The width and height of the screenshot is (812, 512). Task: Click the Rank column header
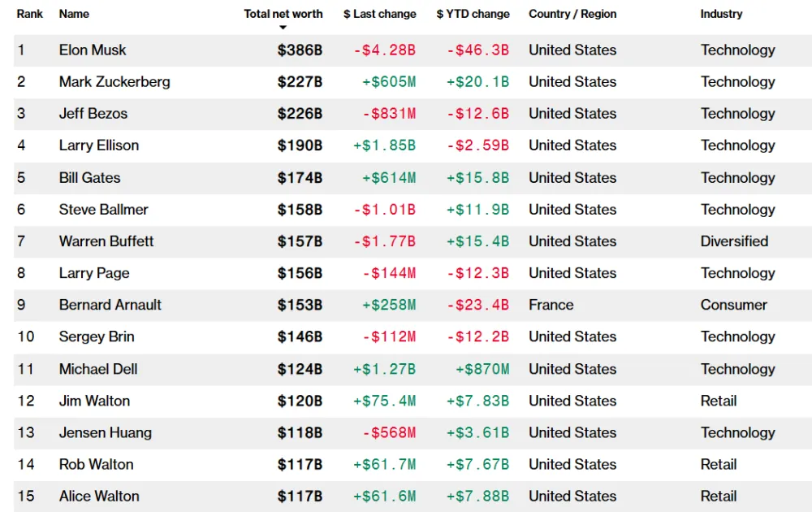tap(30, 14)
